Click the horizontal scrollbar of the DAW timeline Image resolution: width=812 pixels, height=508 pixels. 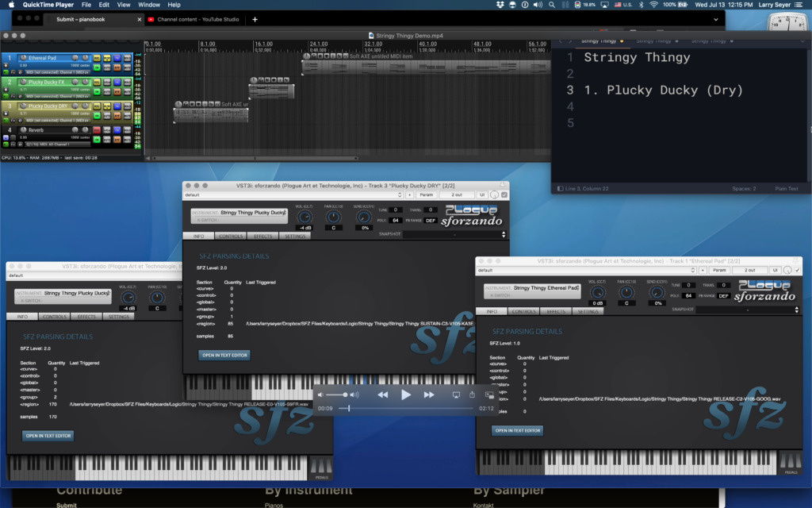coord(254,158)
